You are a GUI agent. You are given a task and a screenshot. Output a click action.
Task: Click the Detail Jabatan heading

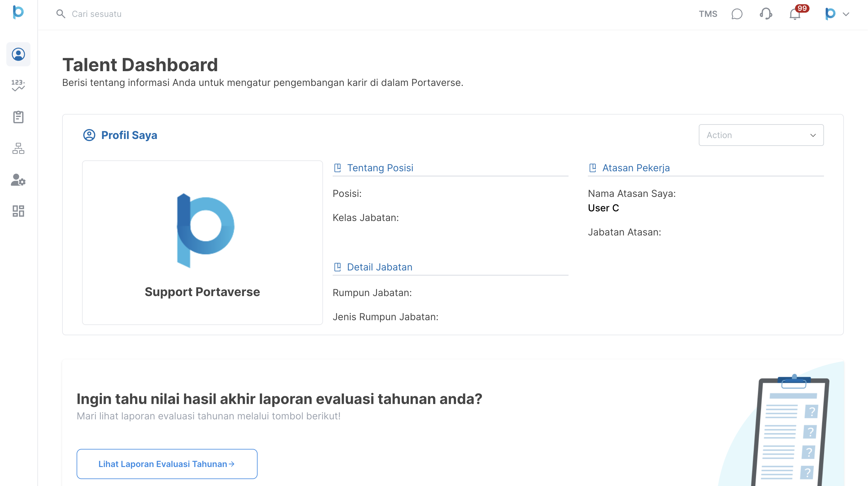[379, 267]
